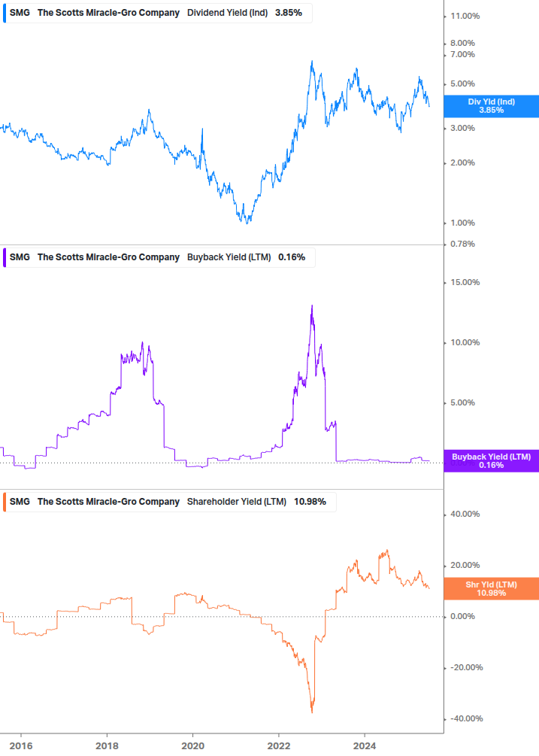539x756 pixels.
Task: Click the purple Buyback Yield color bar
Action: tap(5, 257)
